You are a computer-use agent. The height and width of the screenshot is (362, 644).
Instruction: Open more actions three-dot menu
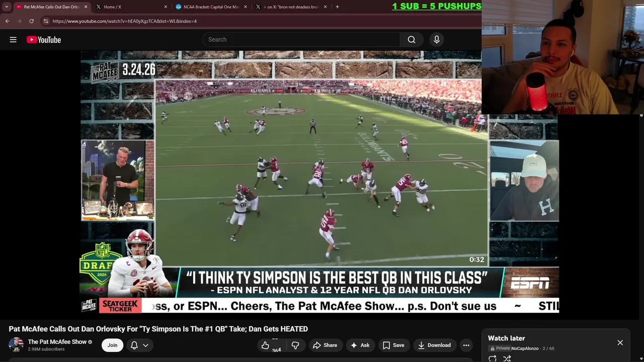click(x=466, y=345)
